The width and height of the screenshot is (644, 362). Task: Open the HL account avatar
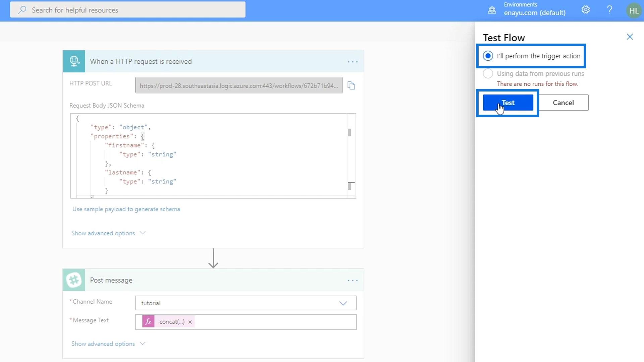point(634,11)
